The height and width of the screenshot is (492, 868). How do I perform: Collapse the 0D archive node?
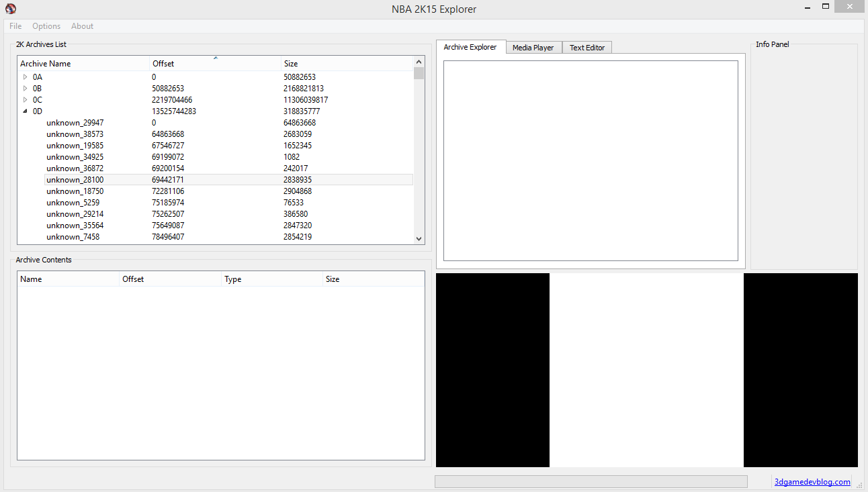point(26,111)
